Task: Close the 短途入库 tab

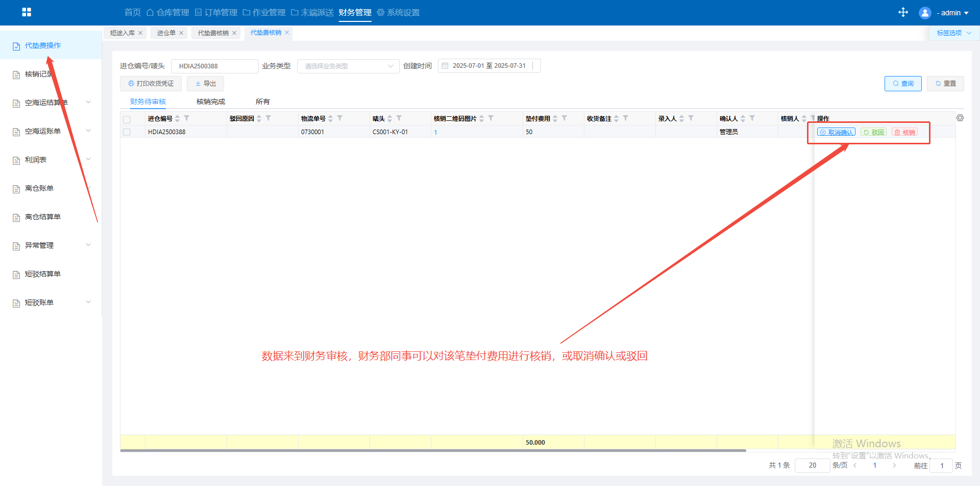Action: pyautogui.click(x=140, y=33)
